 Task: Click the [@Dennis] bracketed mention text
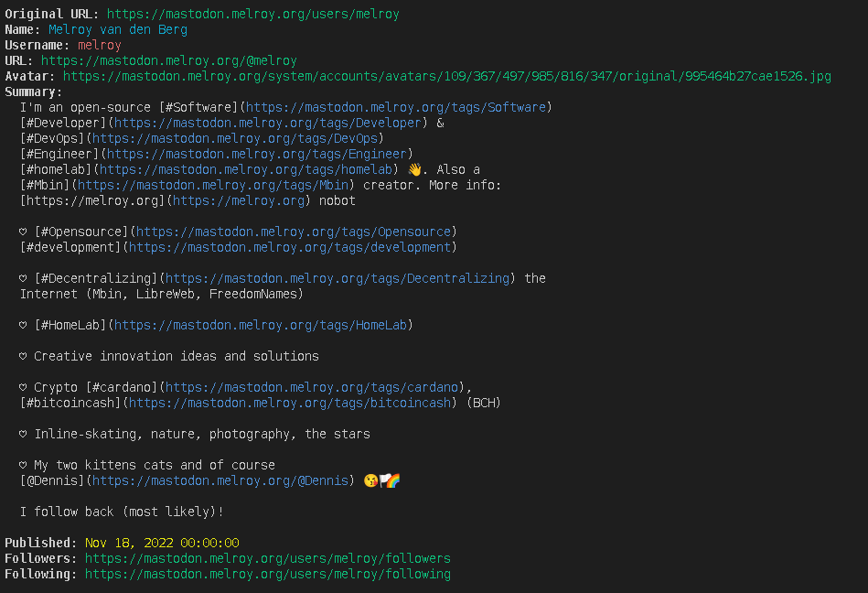(52, 480)
